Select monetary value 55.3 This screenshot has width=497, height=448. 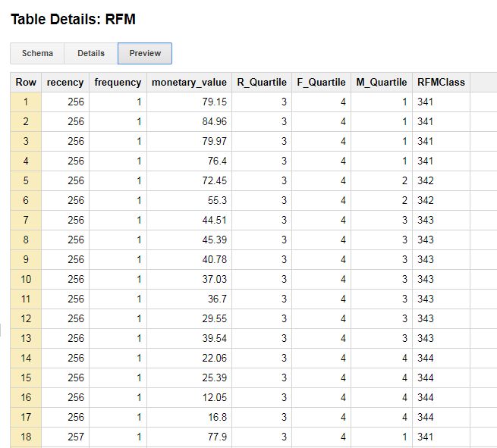(217, 200)
